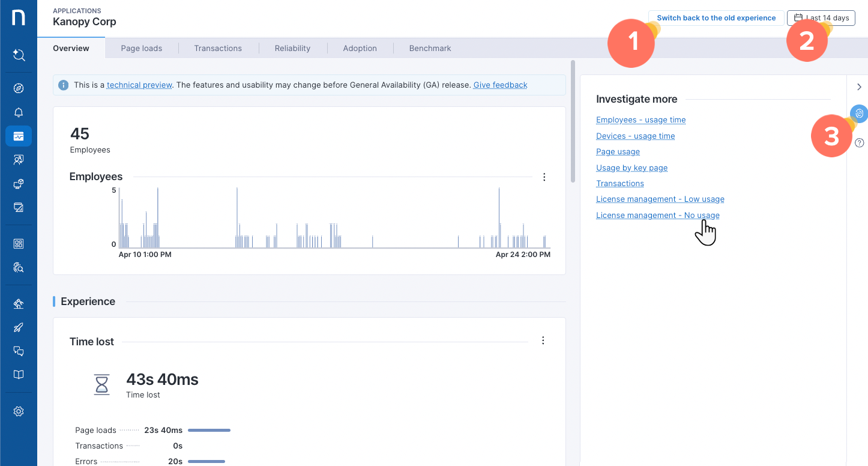Click the question mark help icon

859,143
